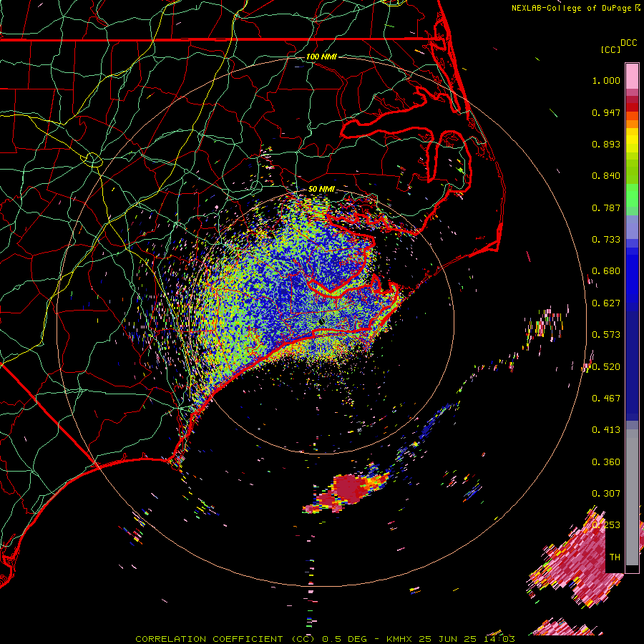Image resolution: width=644 pixels, height=644 pixels.
Task: Click the DCC label above the color scale
Action: pyautogui.click(x=628, y=43)
